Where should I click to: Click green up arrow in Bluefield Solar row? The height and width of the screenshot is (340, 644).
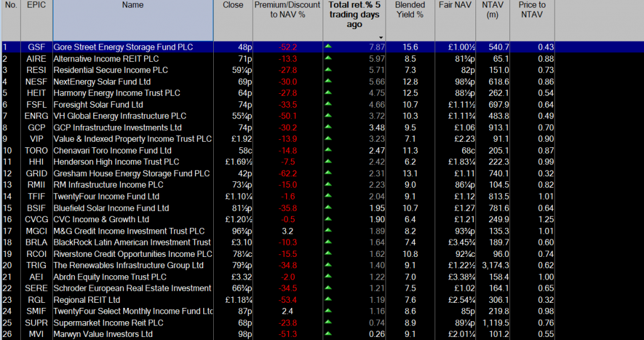328,208
